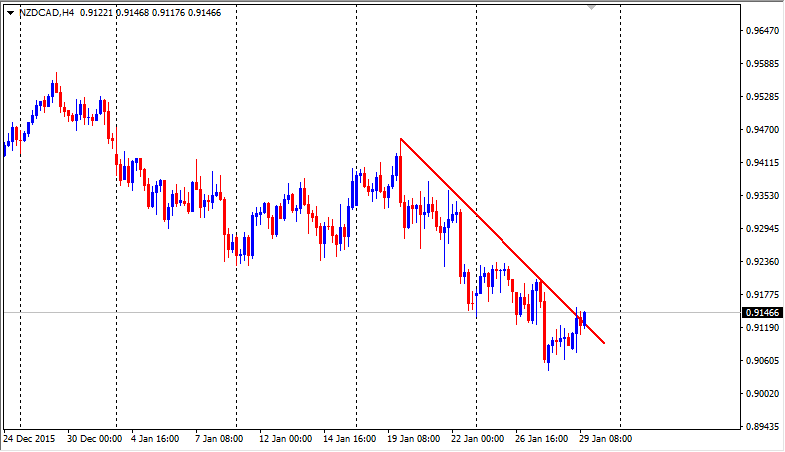785x452 pixels.
Task: Click price level 0.92360 on the scale
Action: (762, 262)
